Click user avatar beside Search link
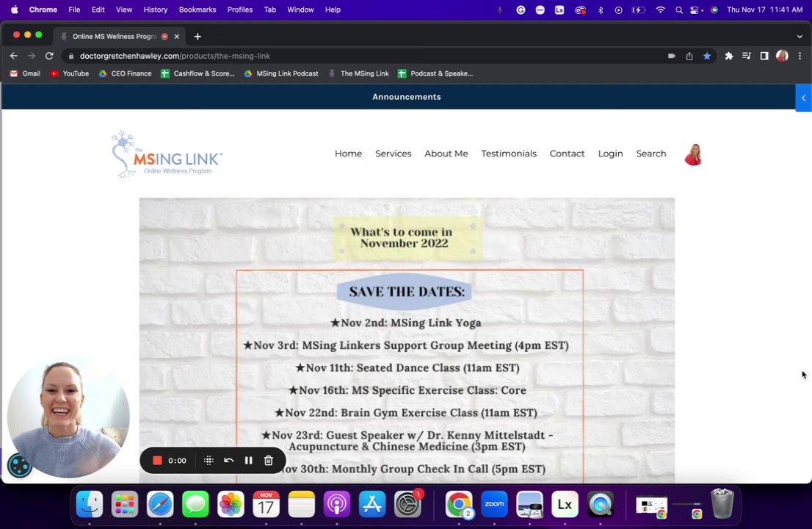 click(x=693, y=154)
